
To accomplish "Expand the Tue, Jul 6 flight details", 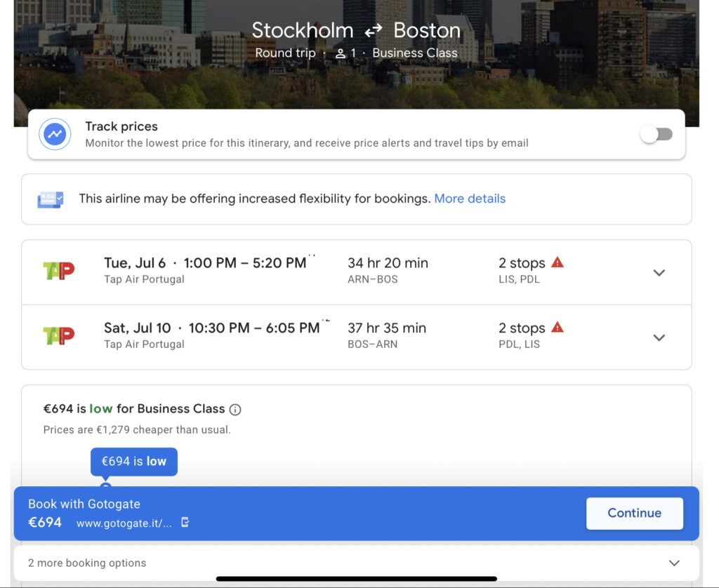I will (659, 273).
